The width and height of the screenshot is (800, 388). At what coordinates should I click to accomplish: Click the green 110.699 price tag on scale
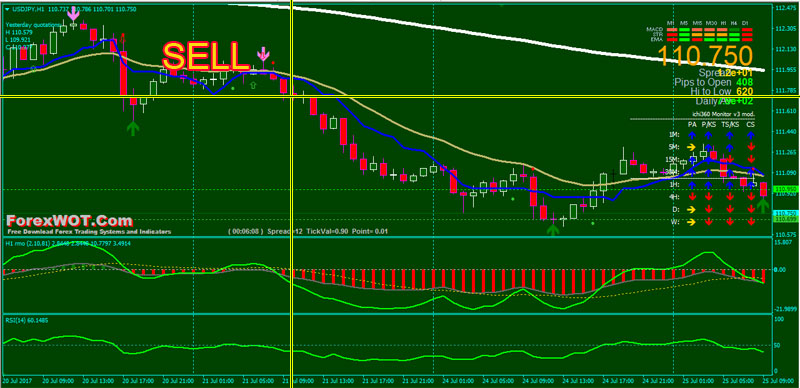coord(786,219)
